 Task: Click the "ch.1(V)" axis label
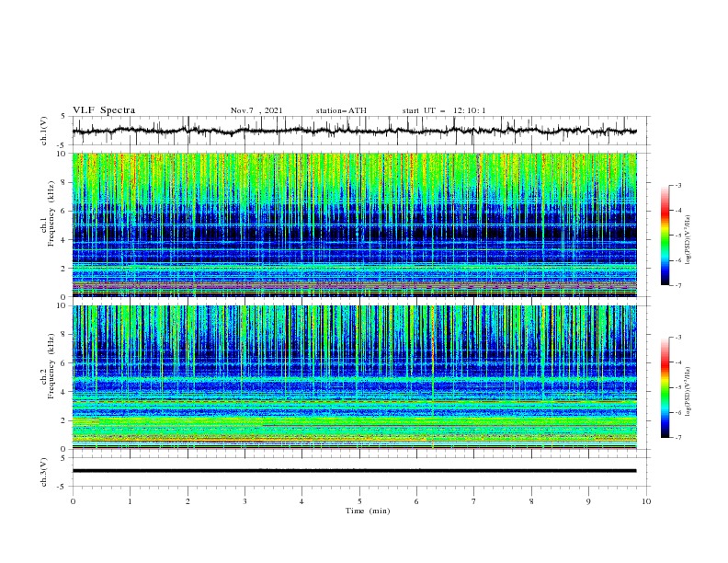[44, 131]
